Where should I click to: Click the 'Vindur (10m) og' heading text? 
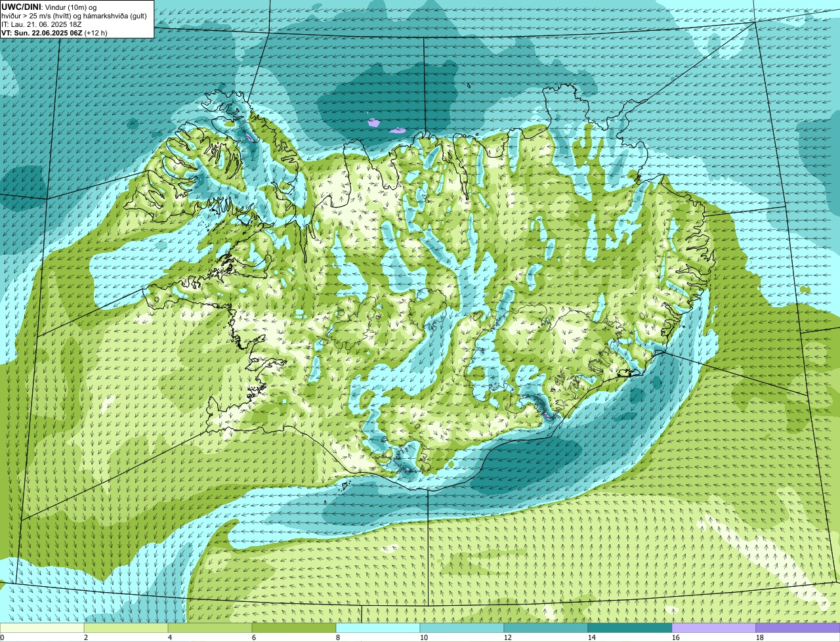tap(70, 7)
